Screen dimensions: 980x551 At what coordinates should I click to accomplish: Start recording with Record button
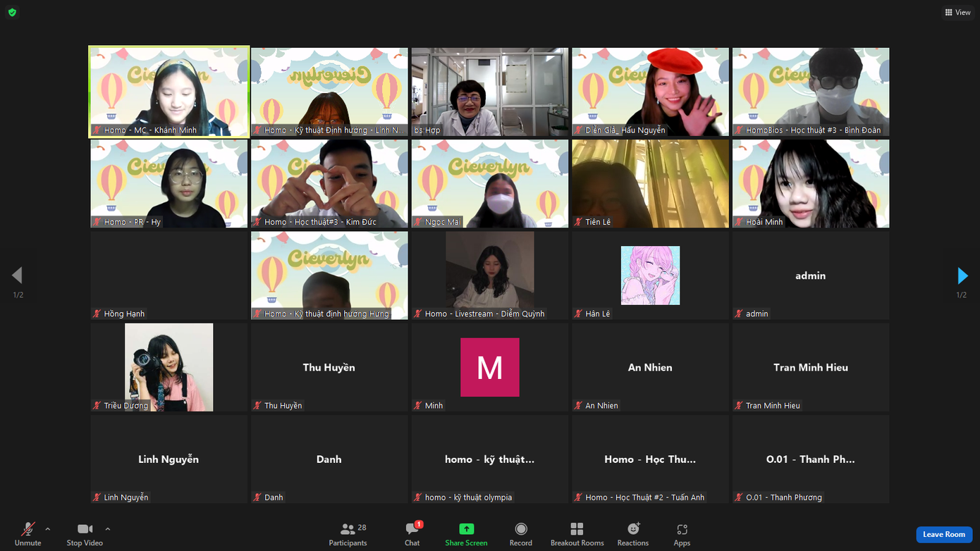click(520, 534)
